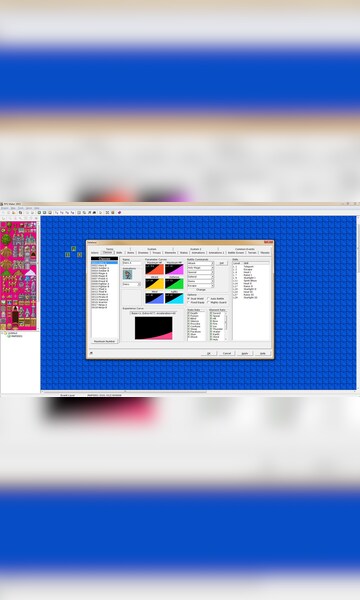Select the large green tree tile in palette

click(6, 240)
